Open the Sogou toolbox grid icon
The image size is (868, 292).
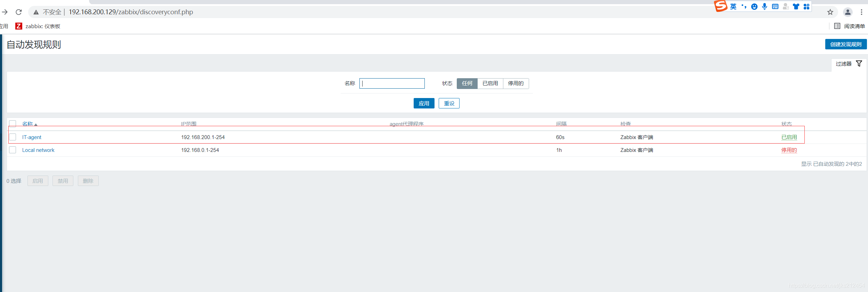pyautogui.click(x=806, y=7)
